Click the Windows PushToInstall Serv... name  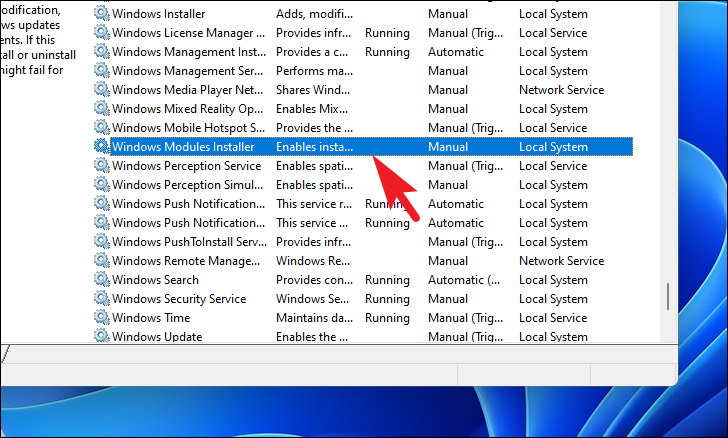(x=189, y=242)
